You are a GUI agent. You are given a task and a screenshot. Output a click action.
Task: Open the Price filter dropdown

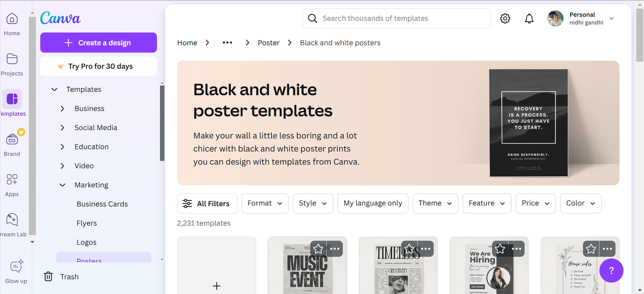pos(535,203)
